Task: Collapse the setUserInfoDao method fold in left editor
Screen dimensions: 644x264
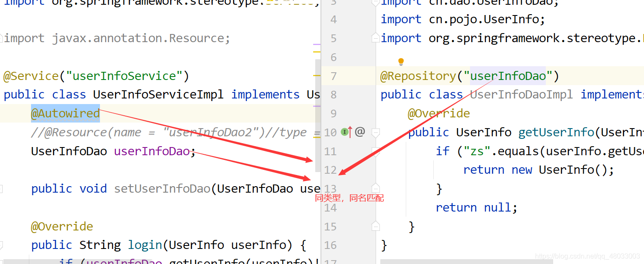Action: (1, 188)
